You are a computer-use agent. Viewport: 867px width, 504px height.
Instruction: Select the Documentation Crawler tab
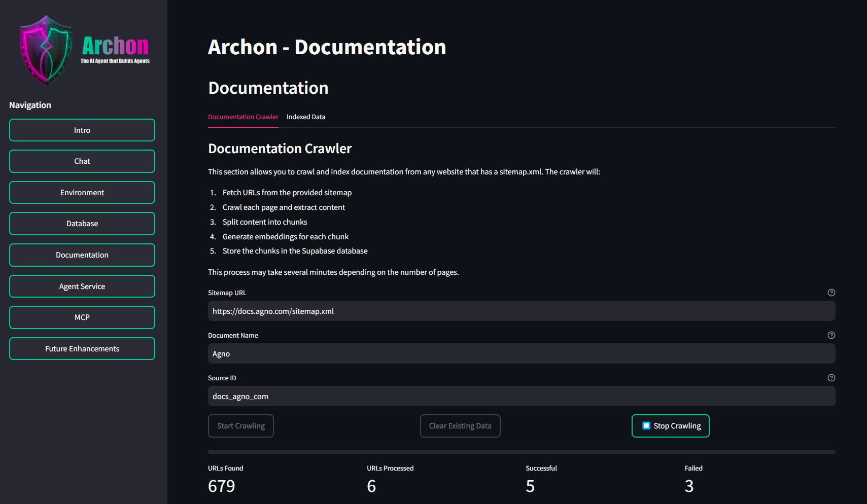(x=243, y=117)
